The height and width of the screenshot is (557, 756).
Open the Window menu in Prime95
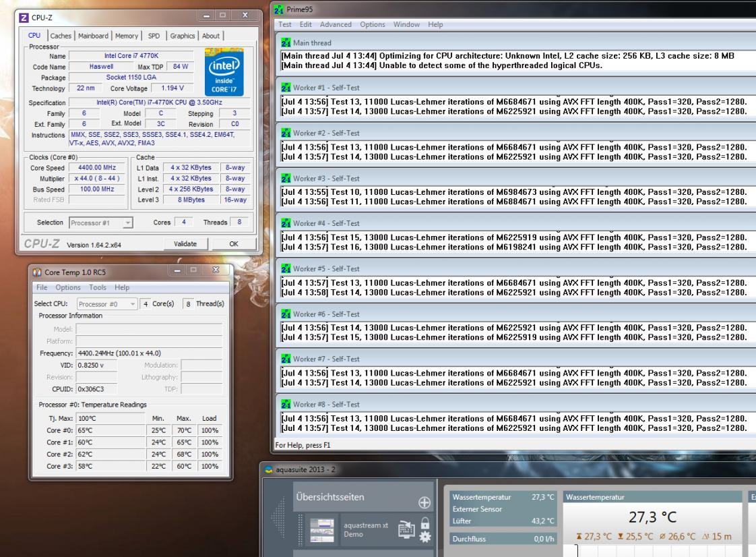(x=406, y=24)
